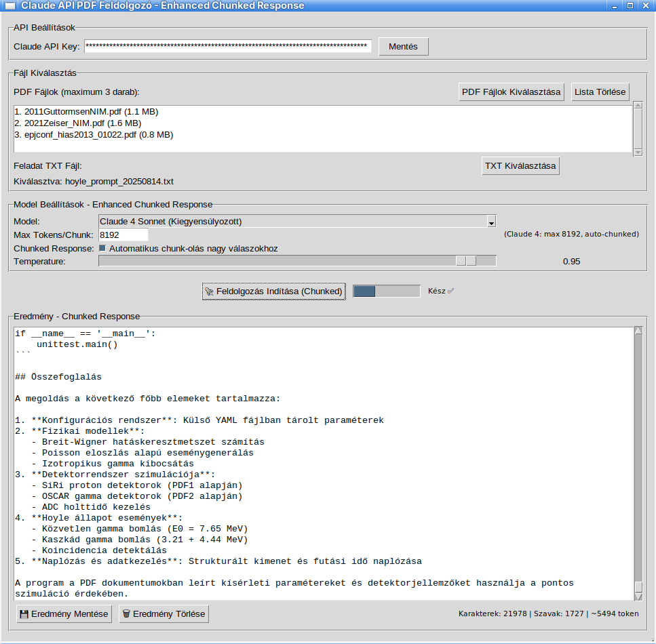Click the Koincidencia detektálás line

(99, 550)
